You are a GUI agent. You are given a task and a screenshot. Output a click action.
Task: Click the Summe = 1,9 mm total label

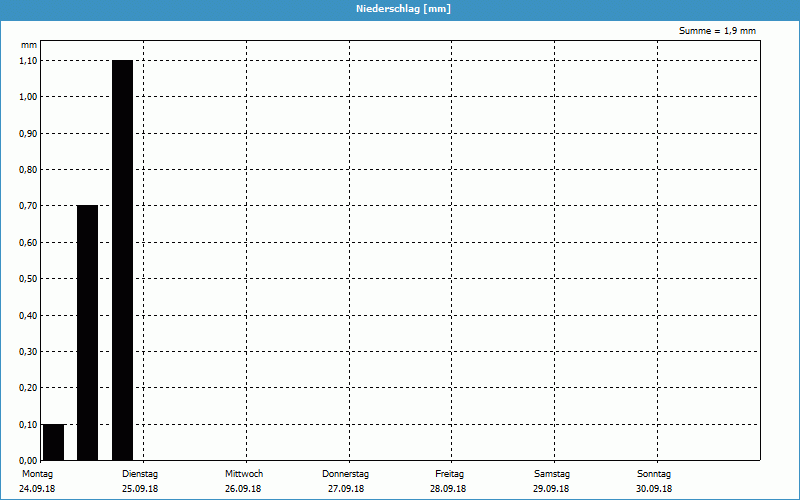[717, 31]
